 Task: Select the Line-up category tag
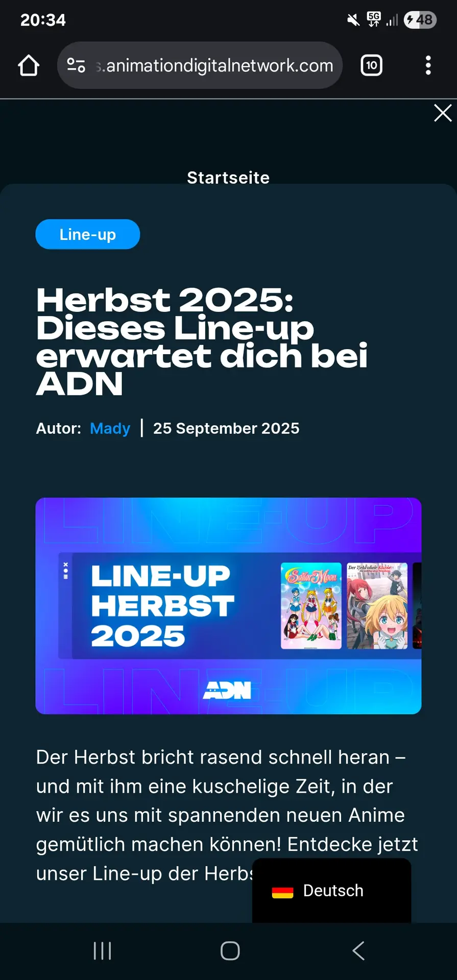(88, 234)
